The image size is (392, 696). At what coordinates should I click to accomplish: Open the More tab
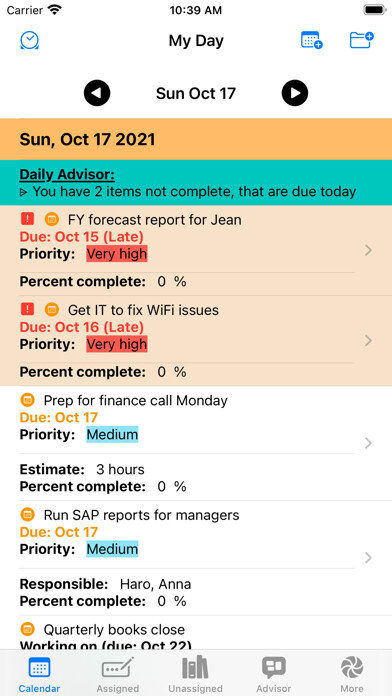point(352,674)
